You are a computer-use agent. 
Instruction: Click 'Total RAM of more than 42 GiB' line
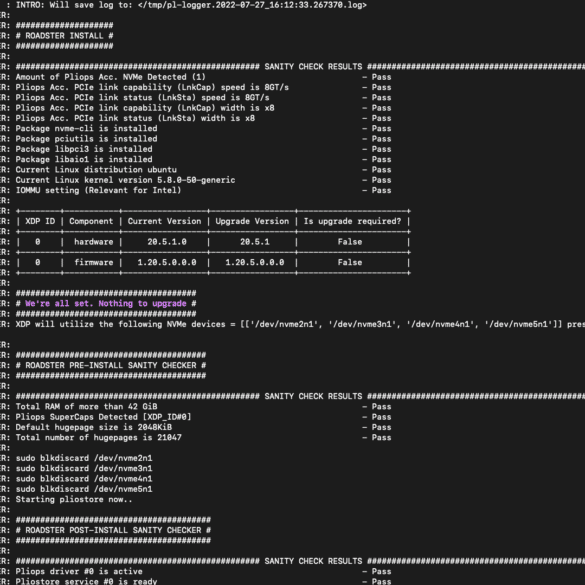[86, 406]
